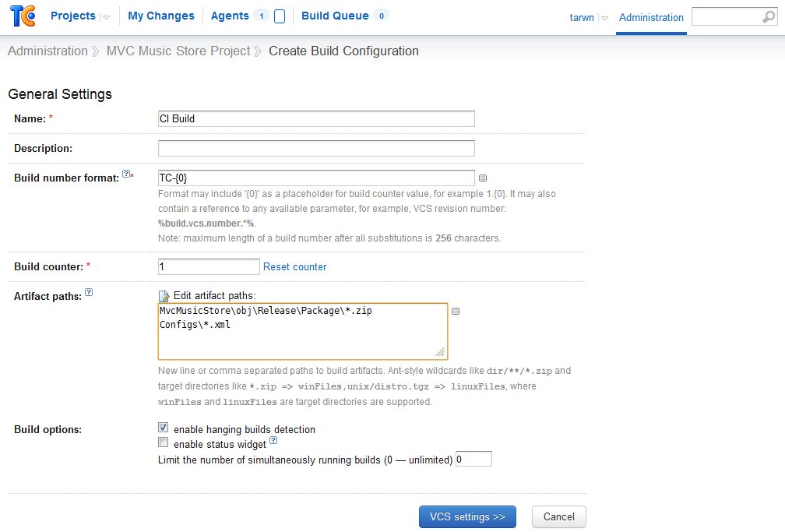The height and width of the screenshot is (532, 785).
Task: Click the VCS settings >> button
Action: pos(467,517)
